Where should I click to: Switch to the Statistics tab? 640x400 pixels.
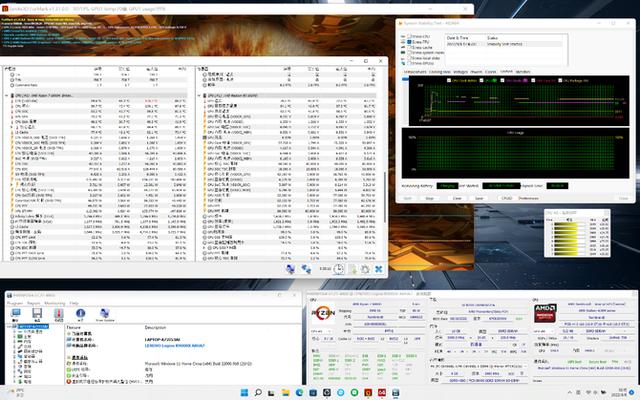[524, 72]
